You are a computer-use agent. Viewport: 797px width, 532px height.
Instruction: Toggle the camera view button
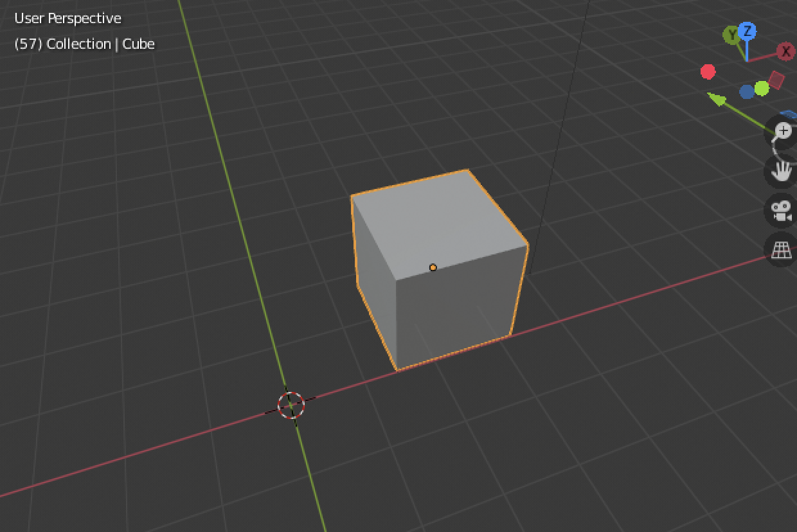[782, 211]
